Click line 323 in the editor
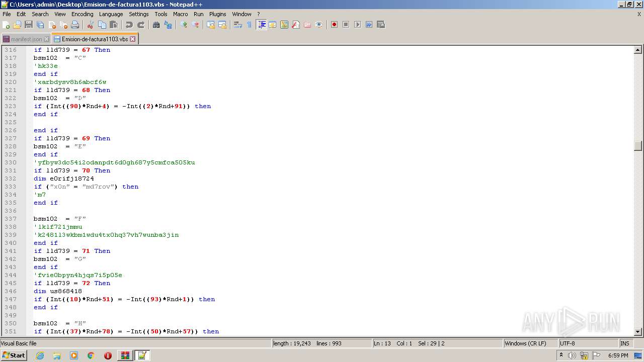 point(122,106)
